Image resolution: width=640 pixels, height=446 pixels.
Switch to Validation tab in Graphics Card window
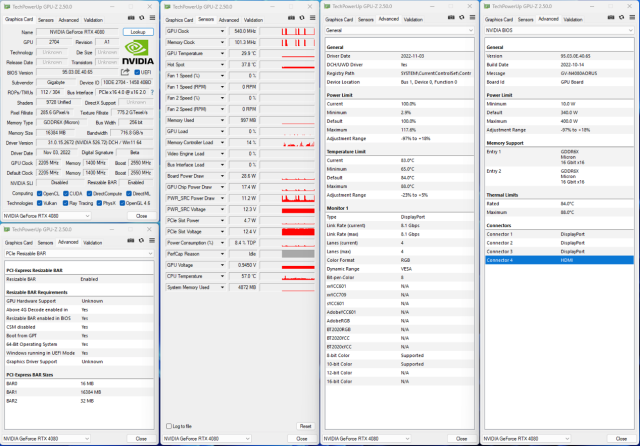click(93, 20)
